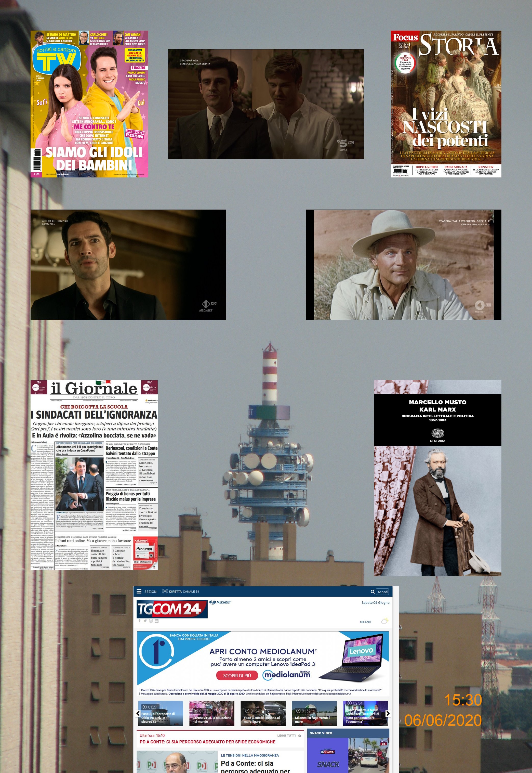
Task: Open TGCOM24 LinkedIn icon
Action: tap(157, 621)
